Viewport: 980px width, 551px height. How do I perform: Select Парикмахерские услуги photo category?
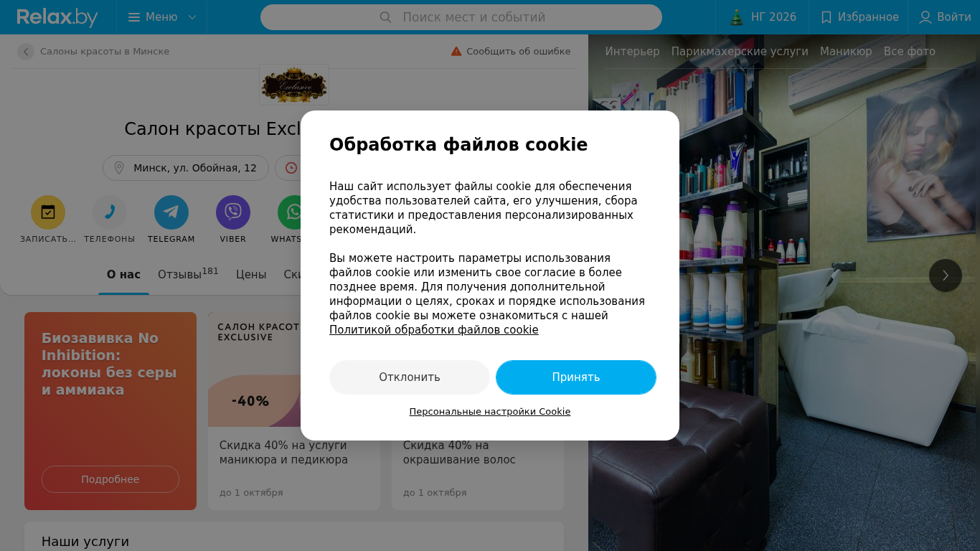click(x=740, y=52)
